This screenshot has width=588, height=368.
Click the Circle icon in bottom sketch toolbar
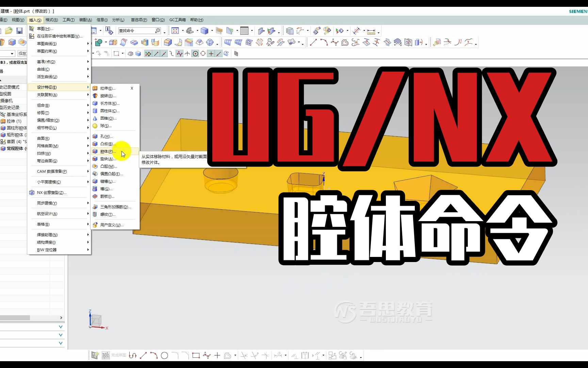pyautogui.click(x=164, y=356)
